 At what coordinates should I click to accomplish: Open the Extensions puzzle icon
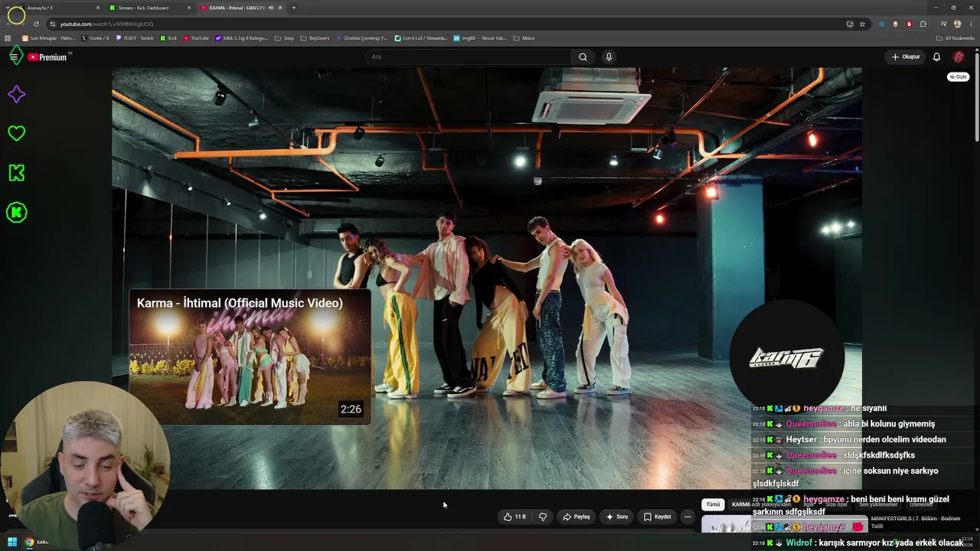(923, 24)
